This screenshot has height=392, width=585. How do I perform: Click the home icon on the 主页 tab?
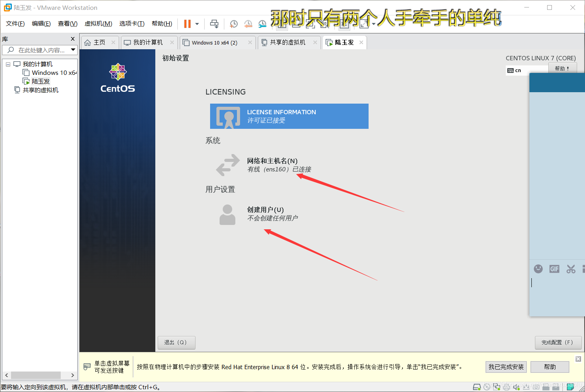(x=88, y=43)
